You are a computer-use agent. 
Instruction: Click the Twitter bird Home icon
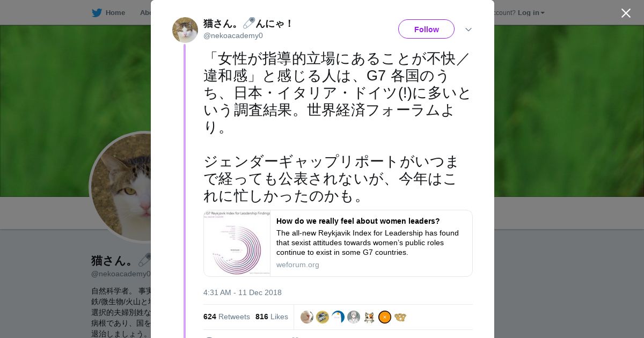(x=97, y=13)
